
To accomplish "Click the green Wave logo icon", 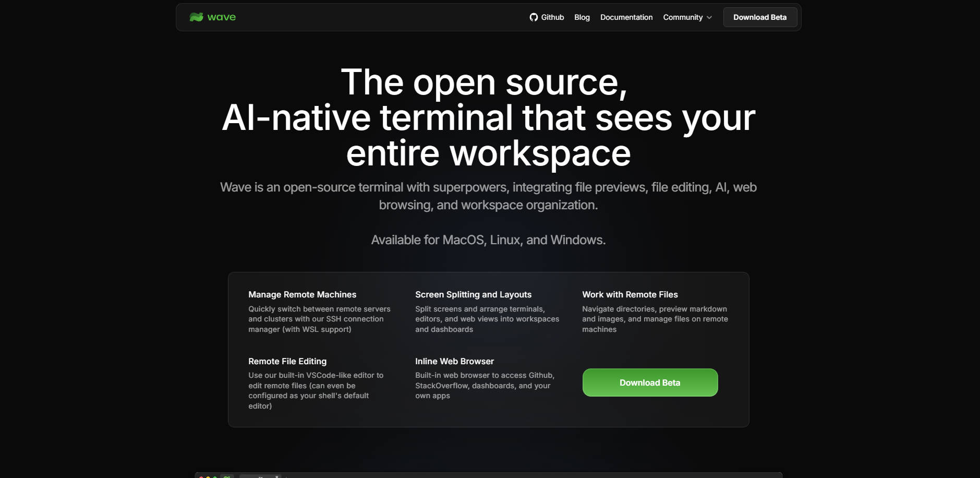I will click(x=196, y=17).
